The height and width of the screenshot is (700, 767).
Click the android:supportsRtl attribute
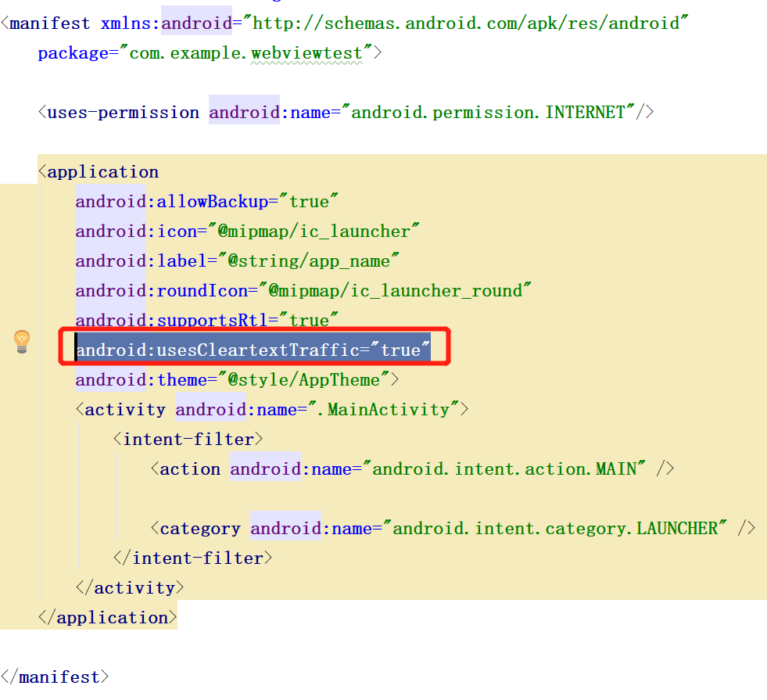click(x=172, y=321)
